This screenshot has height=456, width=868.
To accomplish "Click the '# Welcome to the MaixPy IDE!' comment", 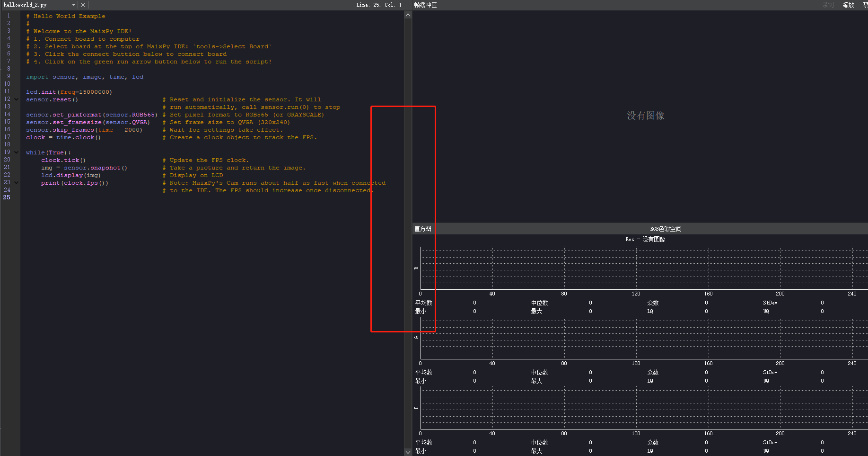I will (79, 31).
